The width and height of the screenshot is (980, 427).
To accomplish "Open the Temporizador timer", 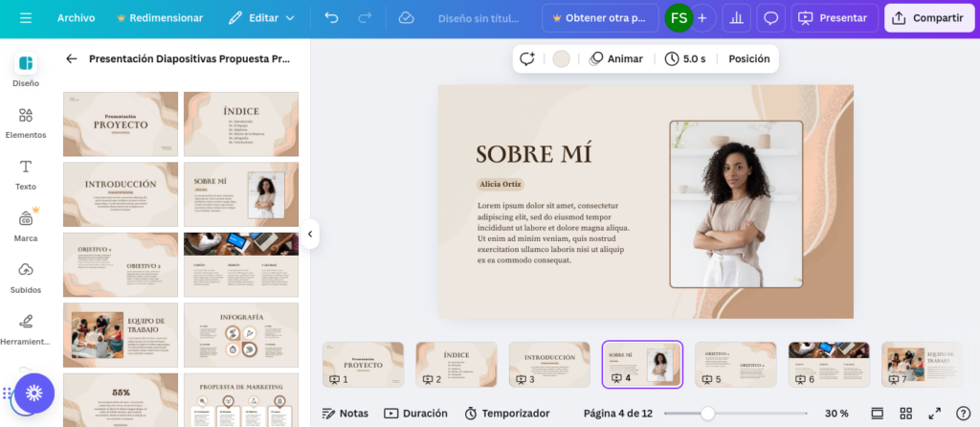I will [x=507, y=414].
